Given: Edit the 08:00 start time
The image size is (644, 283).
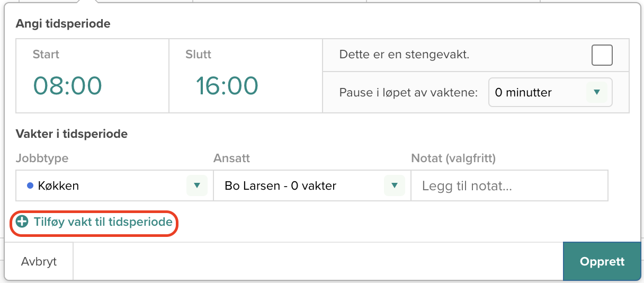Looking at the screenshot, I should 67,85.
